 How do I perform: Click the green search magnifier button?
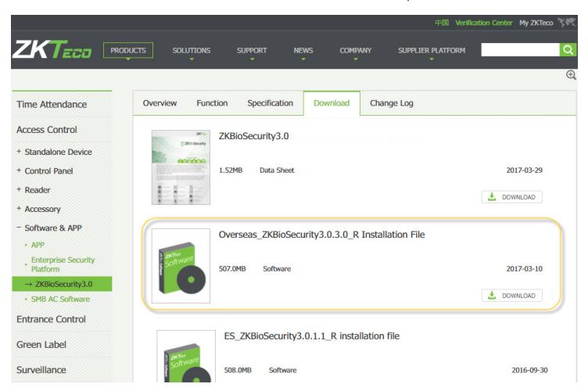(x=568, y=49)
